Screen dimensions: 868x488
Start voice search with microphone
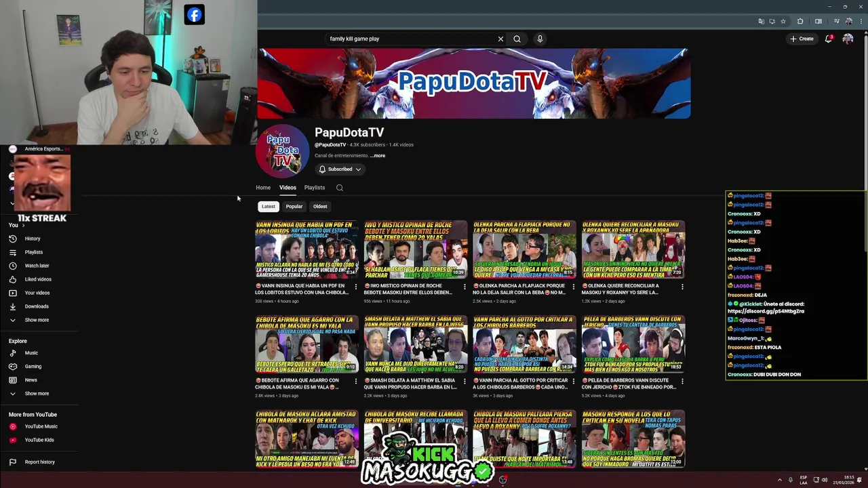click(540, 39)
